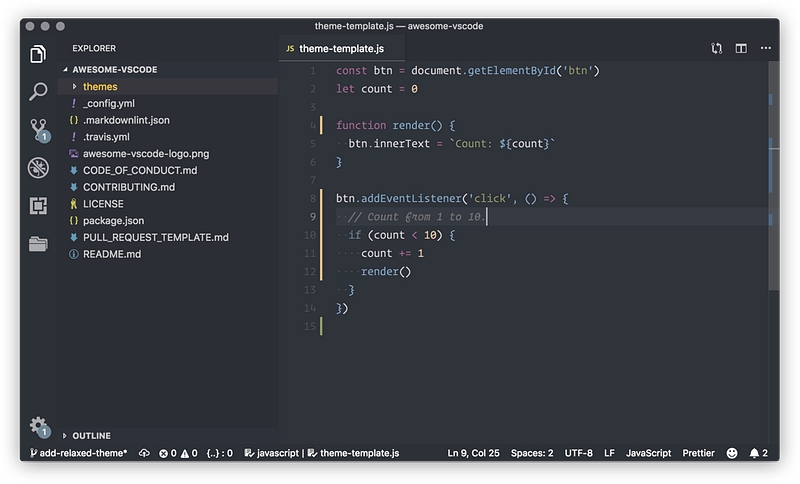Expand the OUTLINE section
Viewport: 800px width, 484px height.
click(91, 436)
